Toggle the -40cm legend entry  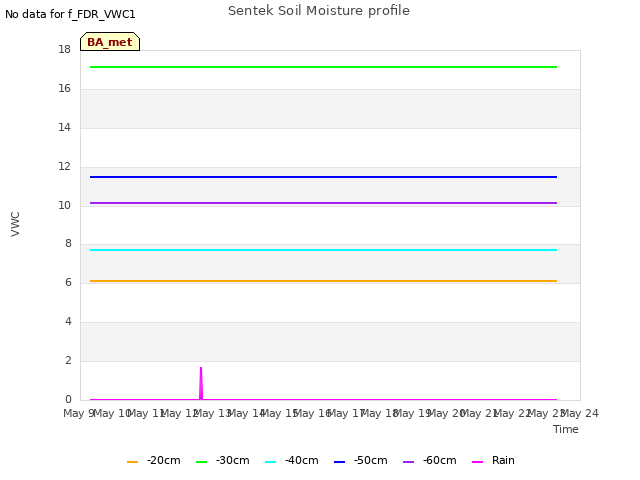click(x=292, y=461)
